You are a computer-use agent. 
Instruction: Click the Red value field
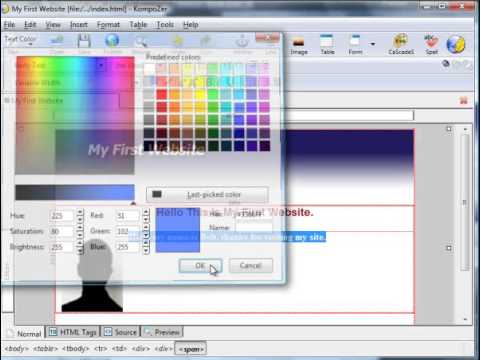click(x=128, y=216)
